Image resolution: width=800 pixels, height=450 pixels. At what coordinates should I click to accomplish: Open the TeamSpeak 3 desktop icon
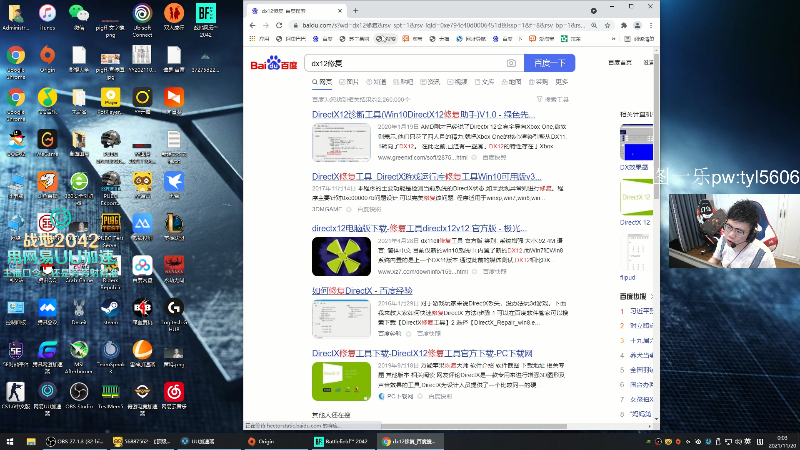[x=110, y=356]
